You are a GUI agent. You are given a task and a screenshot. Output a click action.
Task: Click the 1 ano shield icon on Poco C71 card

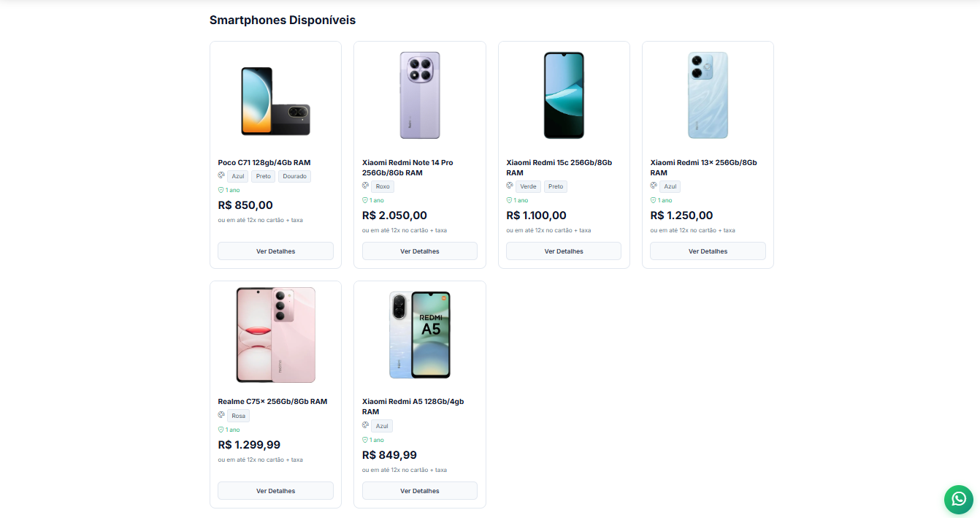pyautogui.click(x=220, y=189)
